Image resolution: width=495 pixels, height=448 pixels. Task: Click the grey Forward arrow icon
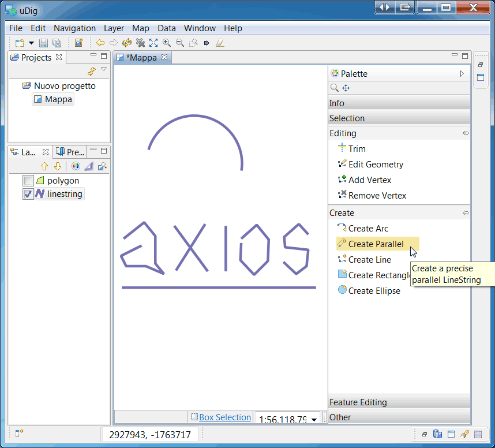click(114, 43)
